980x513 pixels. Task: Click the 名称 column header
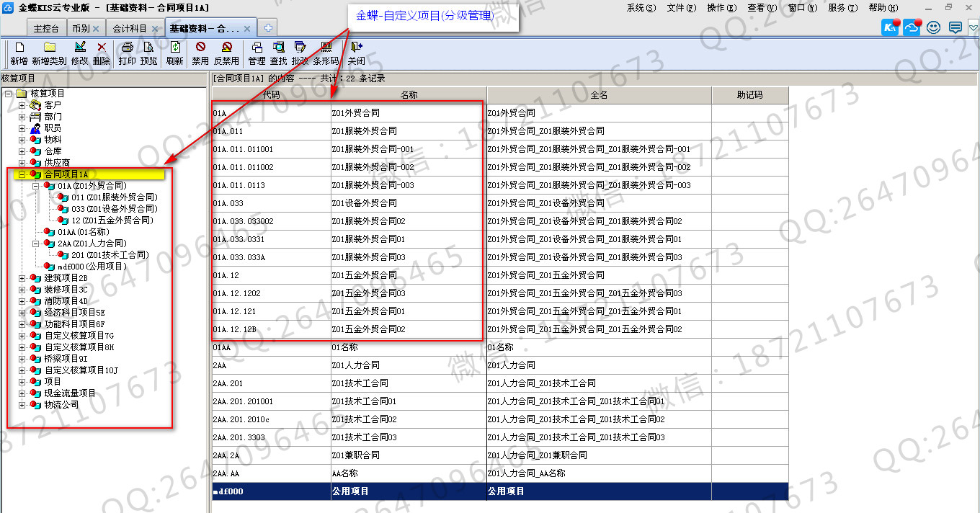pyautogui.click(x=409, y=95)
